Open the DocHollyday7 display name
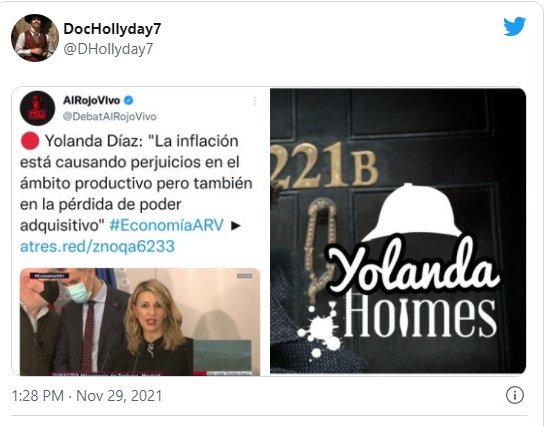This screenshot has width=559, height=427. [112, 29]
